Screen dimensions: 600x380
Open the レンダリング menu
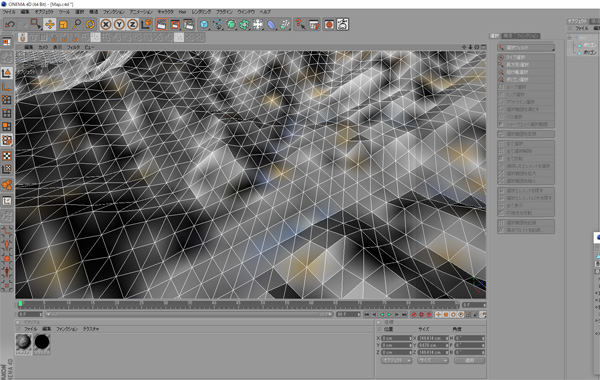tap(201, 12)
